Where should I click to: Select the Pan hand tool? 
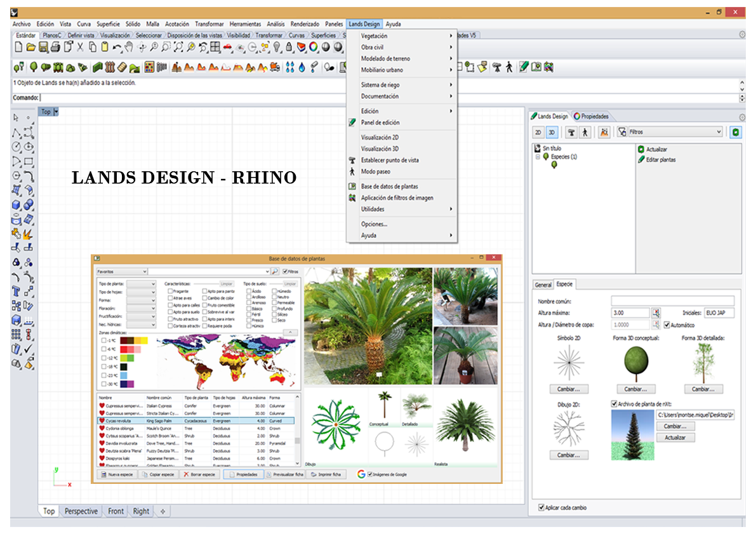[x=129, y=47]
